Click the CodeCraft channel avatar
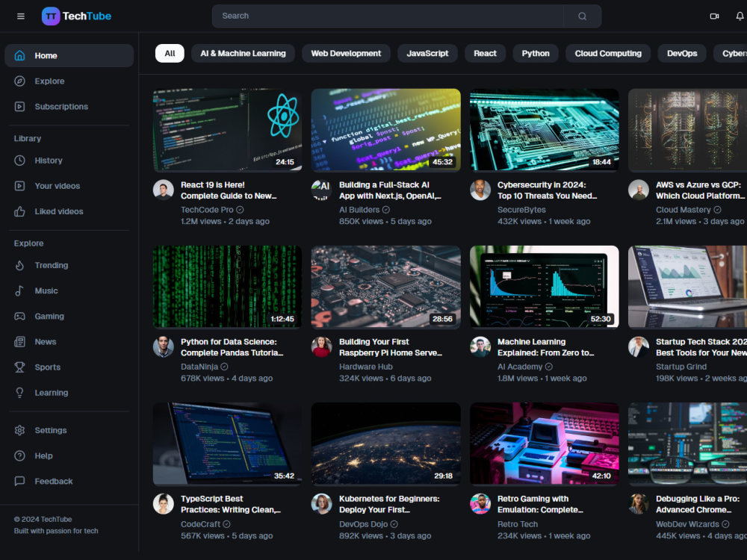The image size is (747, 560). pos(164,504)
